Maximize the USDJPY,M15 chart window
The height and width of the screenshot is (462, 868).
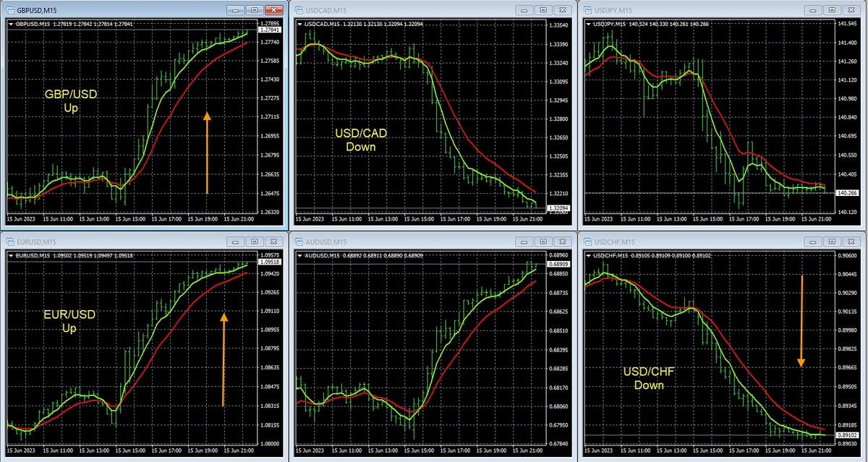832,10
